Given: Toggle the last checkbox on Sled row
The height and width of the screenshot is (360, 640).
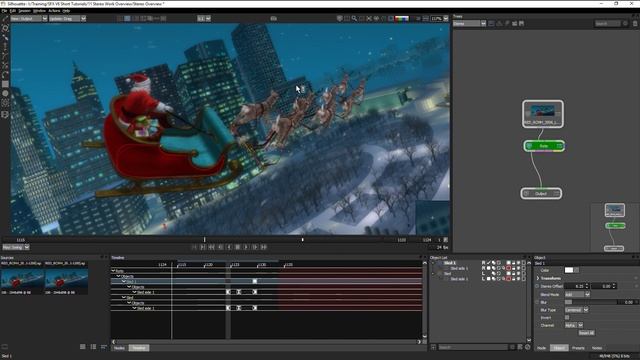Looking at the screenshot, I should tap(524, 274).
